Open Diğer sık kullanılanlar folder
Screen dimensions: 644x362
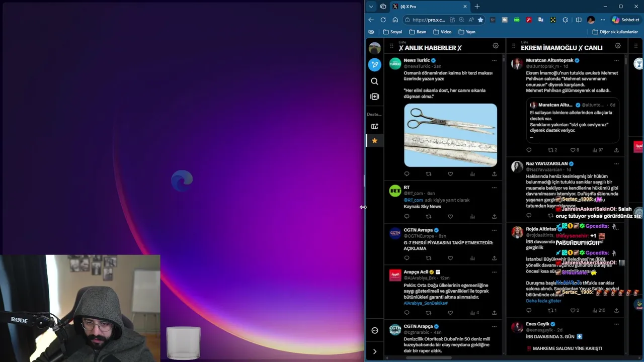(x=615, y=32)
